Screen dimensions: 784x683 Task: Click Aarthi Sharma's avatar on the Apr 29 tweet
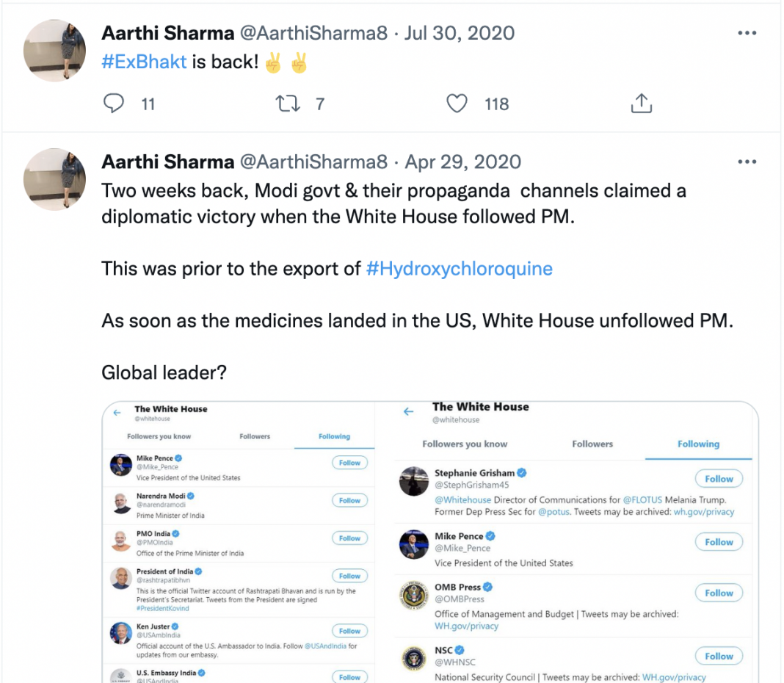click(x=55, y=179)
